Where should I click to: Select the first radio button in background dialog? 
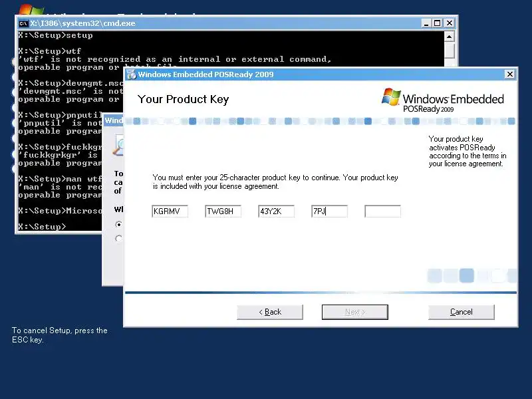pos(118,224)
